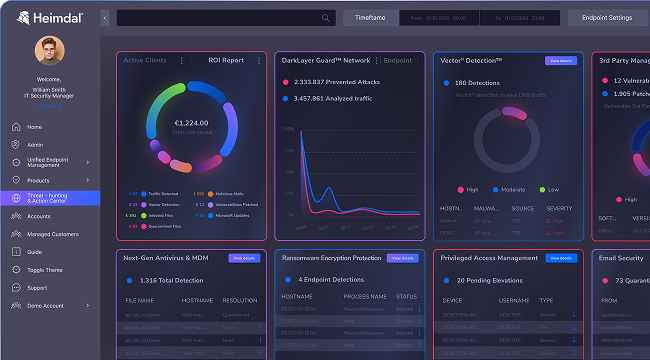Click the Timeframe button

click(x=370, y=18)
